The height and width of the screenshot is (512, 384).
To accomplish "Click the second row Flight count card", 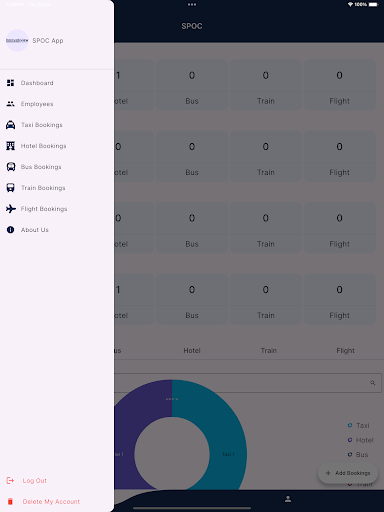I will coord(339,156).
